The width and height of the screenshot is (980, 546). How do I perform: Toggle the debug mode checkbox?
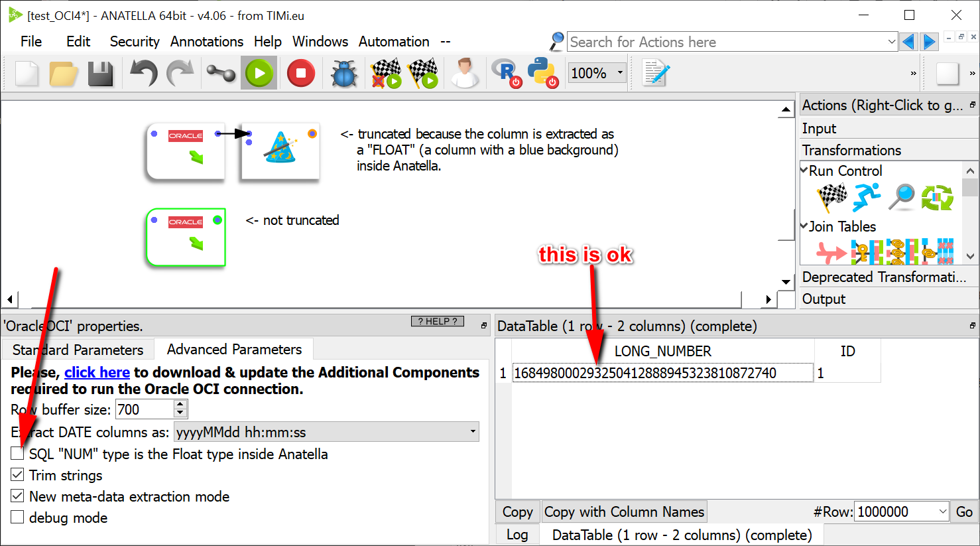point(18,517)
